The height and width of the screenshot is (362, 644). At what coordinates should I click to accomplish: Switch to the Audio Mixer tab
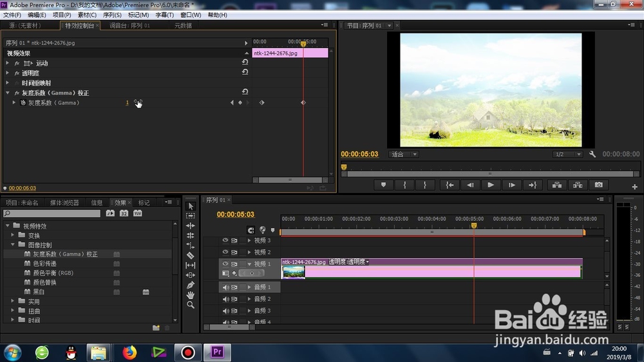(130, 26)
